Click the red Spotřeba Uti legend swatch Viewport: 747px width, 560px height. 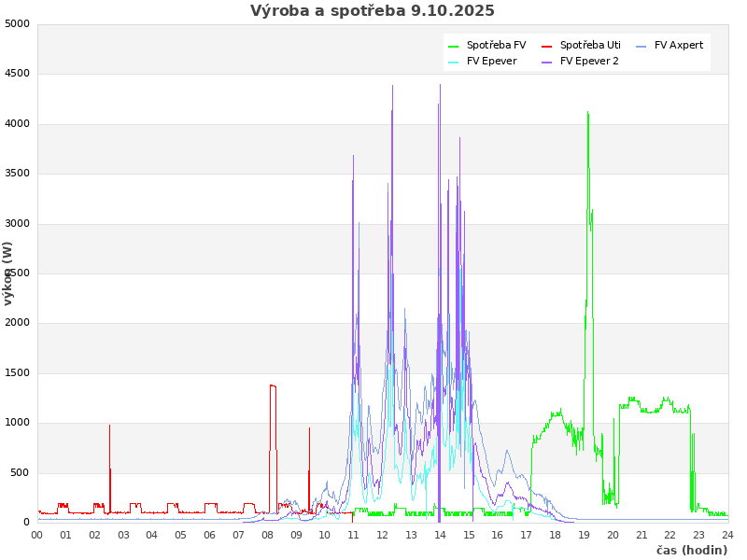coord(547,46)
